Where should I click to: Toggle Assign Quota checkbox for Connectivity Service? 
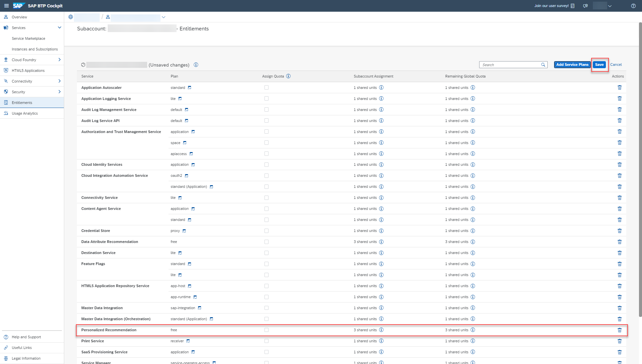coord(266,198)
